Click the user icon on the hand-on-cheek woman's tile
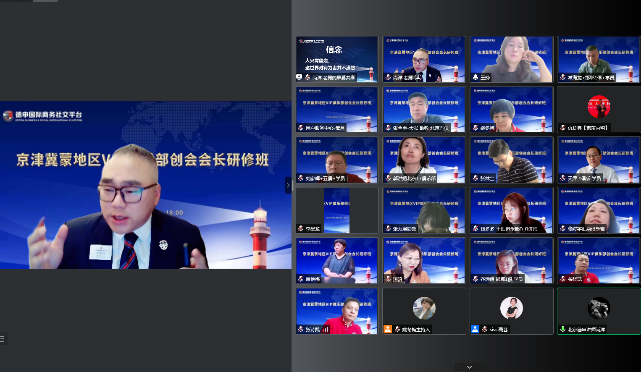The image size is (641, 372). 475,77
